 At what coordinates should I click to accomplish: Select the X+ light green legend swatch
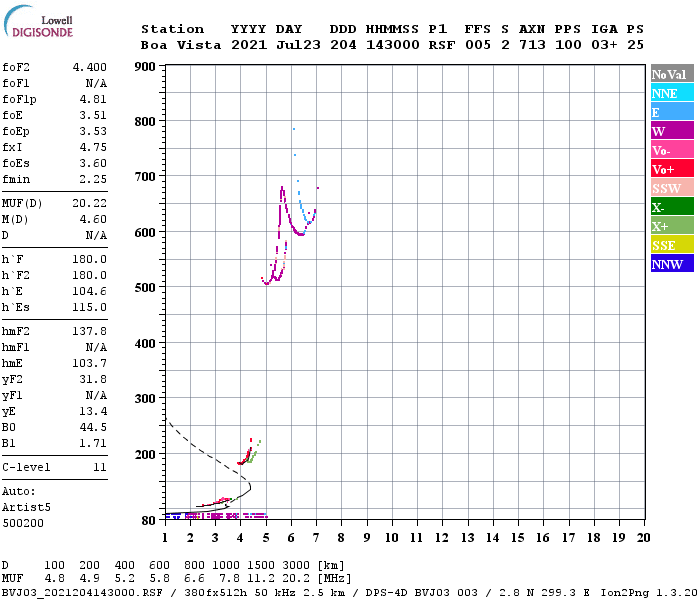pos(672,225)
